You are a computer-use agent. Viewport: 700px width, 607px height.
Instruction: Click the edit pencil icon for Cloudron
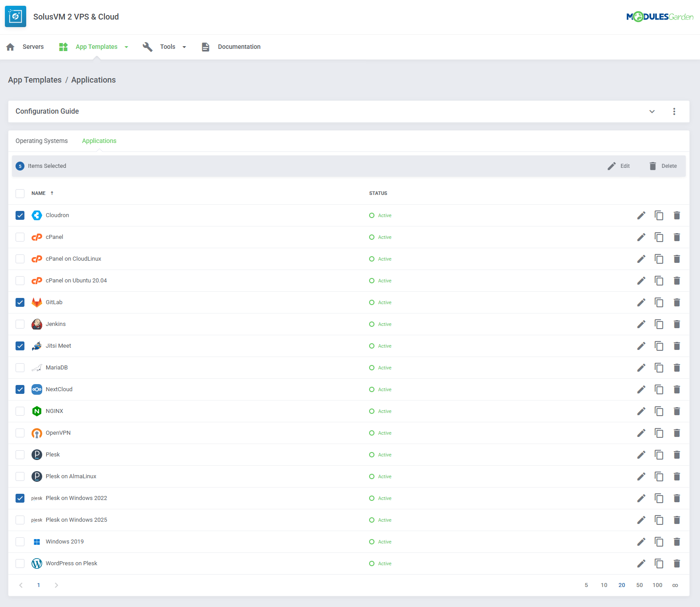click(x=641, y=215)
